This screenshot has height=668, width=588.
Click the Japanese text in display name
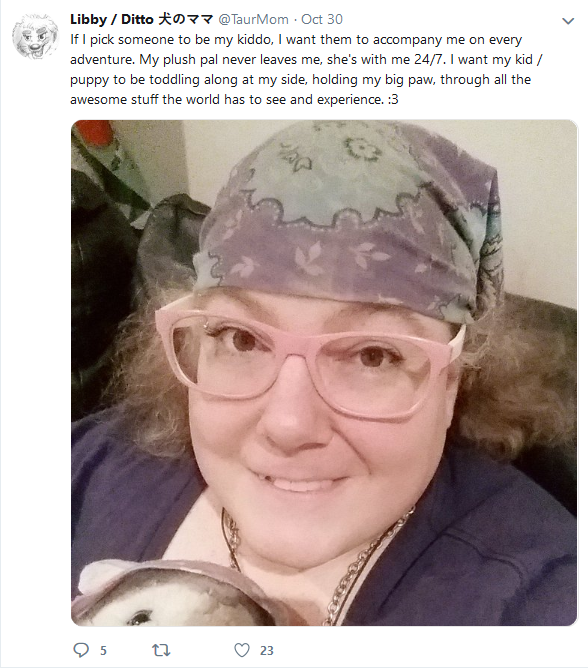(185, 19)
